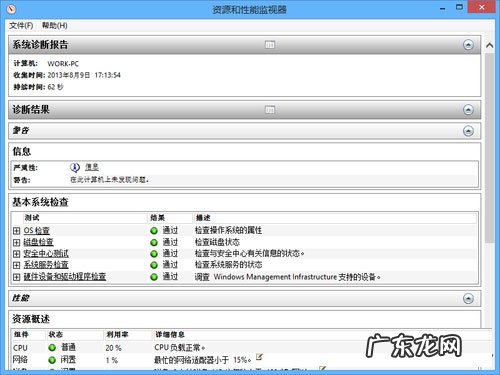Click the app icon in title bar
The height and width of the screenshot is (375, 500).
click(x=11, y=9)
